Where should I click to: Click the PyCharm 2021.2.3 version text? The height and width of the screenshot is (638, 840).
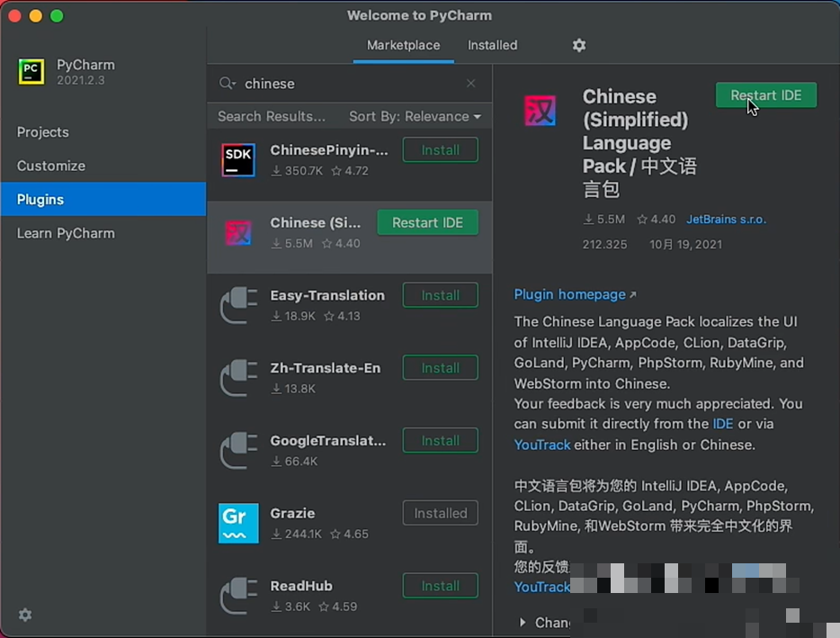point(81,80)
